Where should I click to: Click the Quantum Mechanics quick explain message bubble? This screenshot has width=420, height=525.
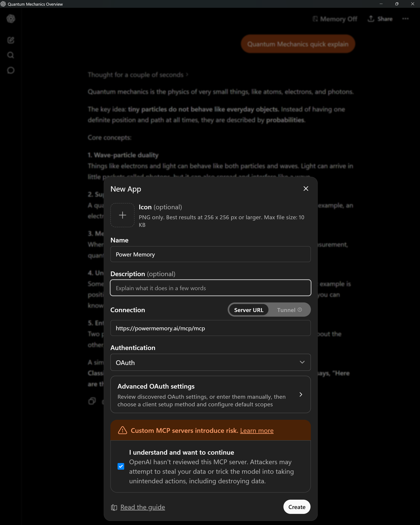(x=298, y=44)
